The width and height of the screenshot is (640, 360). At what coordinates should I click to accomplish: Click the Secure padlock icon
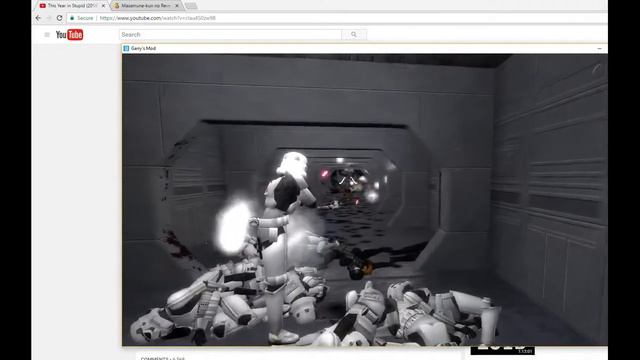tap(72, 18)
